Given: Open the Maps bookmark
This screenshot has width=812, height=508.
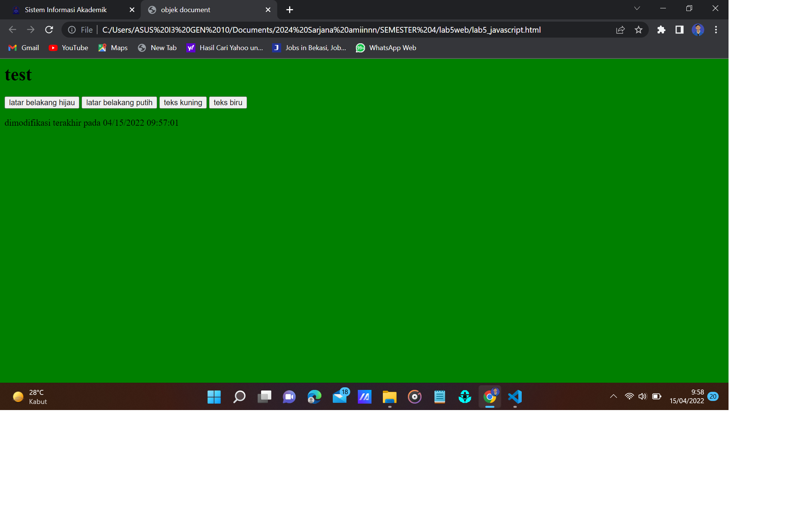Looking at the screenshot, I should coord(112,48).
